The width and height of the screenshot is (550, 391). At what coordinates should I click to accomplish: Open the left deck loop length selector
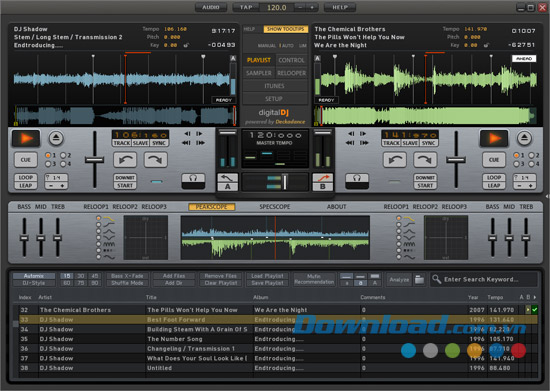[x=56, y=177]
